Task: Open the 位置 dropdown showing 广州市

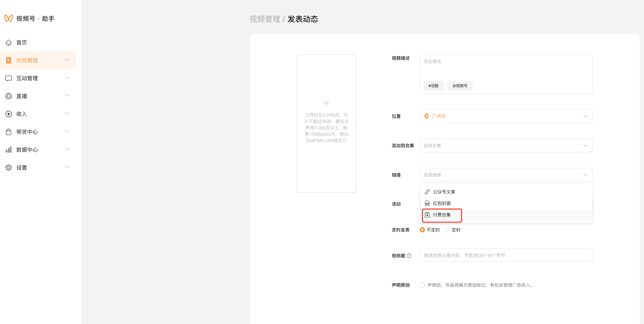Action: coord(506,116)
